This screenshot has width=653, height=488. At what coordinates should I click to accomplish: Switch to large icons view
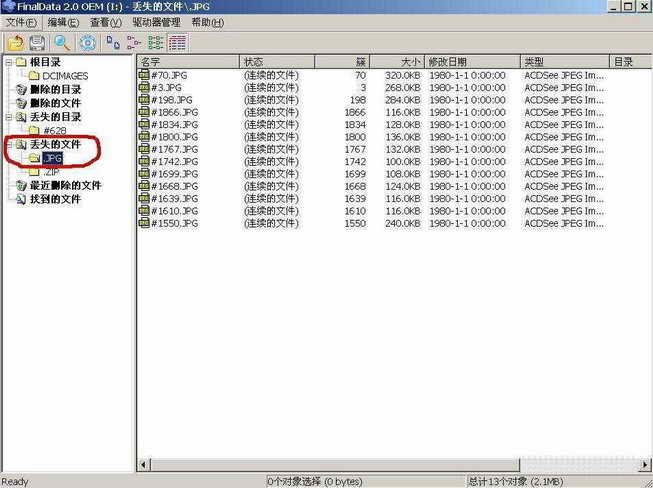(113, 43)
